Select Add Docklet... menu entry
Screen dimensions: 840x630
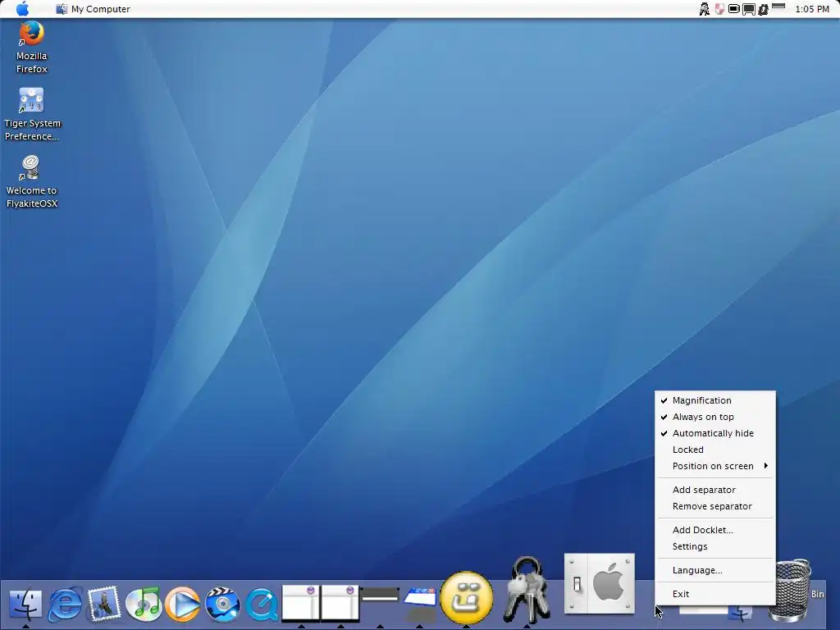(715, 530)
